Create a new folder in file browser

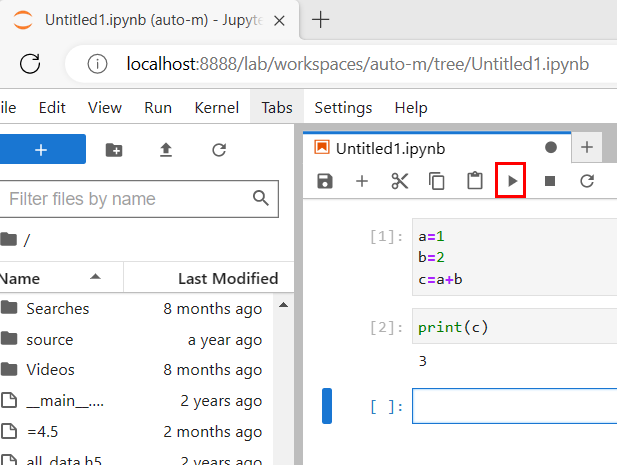114,150
